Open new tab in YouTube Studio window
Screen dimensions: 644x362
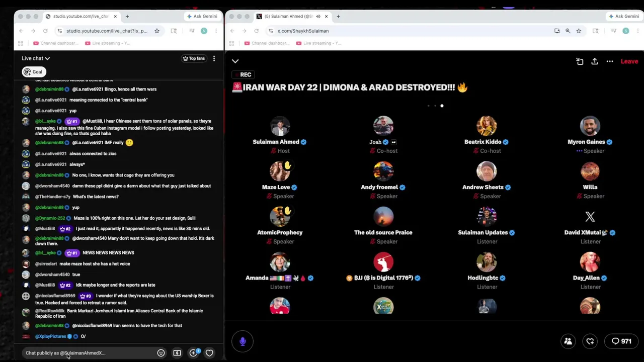coord(127,16)
